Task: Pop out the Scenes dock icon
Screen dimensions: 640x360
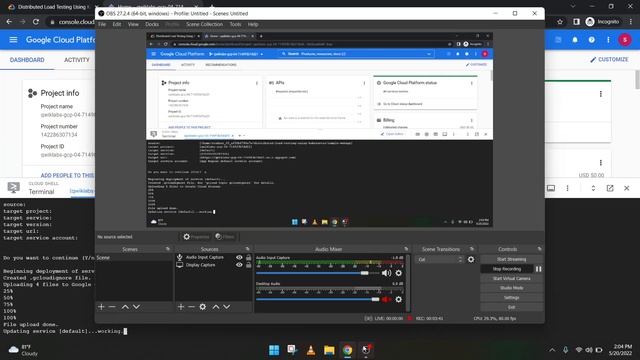Action: pyautogui.click(x=168, y=249)
